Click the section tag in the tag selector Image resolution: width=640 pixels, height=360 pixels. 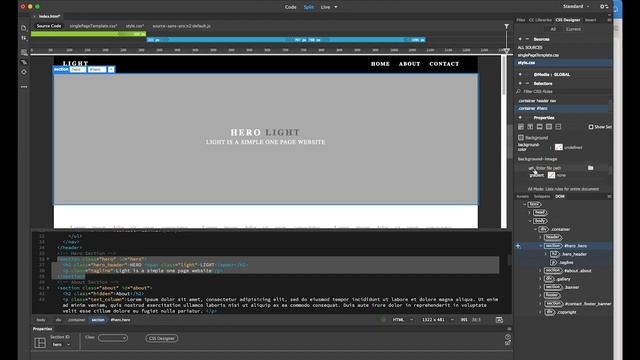98,320
